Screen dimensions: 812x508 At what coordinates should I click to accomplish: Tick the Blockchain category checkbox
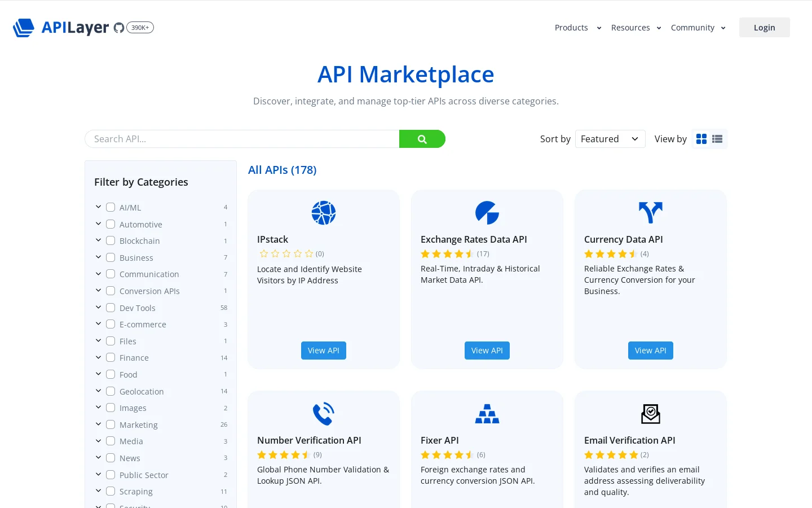(x=111, y=240)
